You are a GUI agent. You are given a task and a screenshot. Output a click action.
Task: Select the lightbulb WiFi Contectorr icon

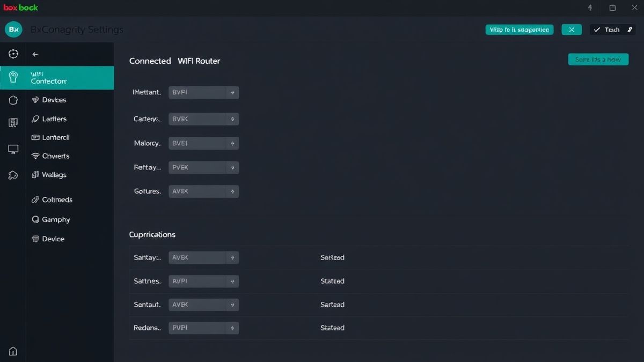(13, 77)
